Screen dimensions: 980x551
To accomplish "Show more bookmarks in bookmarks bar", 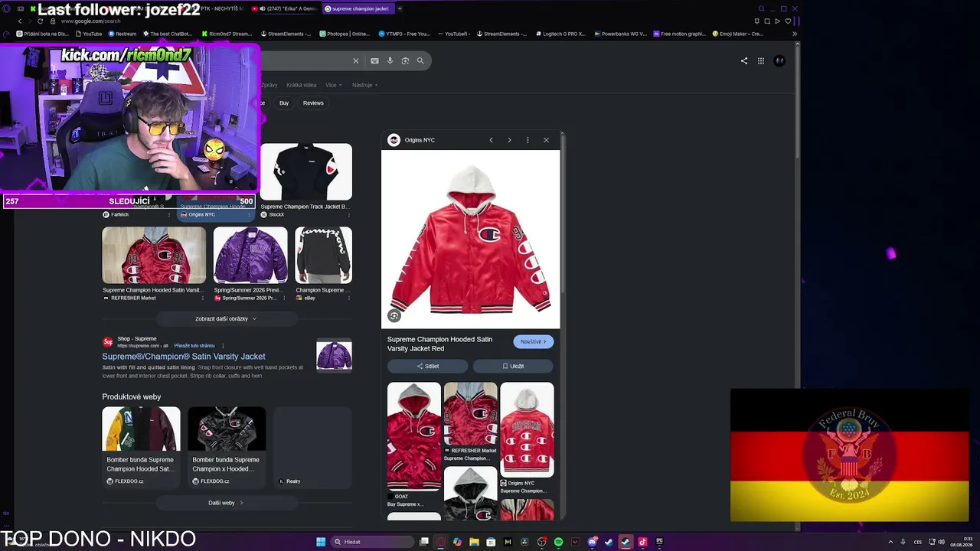I will pos(794,34).
